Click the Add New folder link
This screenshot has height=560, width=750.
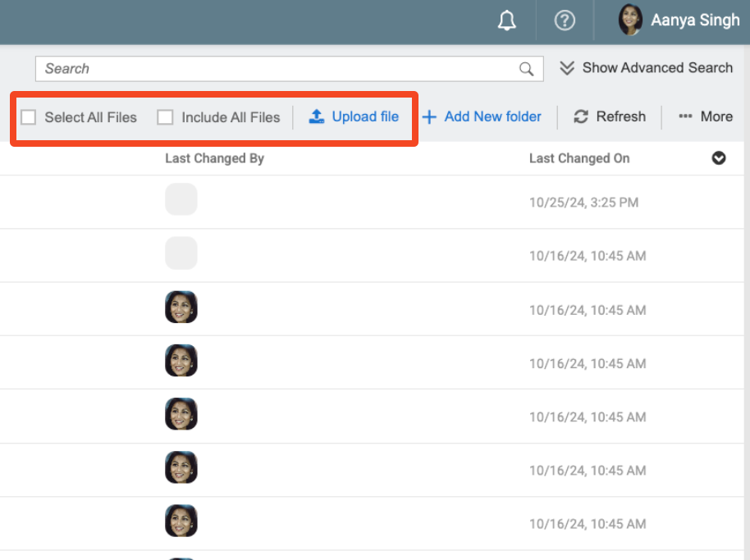pyautogui.click(x=492, y=116)
